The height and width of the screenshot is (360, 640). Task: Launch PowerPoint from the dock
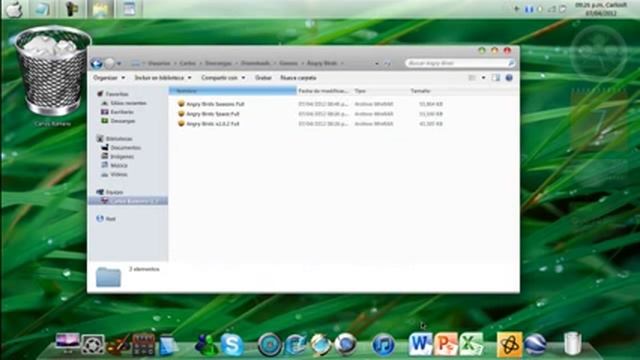point(446,344)
